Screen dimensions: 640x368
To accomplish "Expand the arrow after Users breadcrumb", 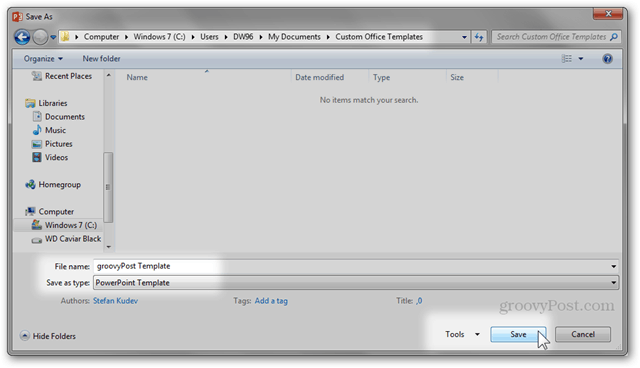I will click(x=226, y=37).
